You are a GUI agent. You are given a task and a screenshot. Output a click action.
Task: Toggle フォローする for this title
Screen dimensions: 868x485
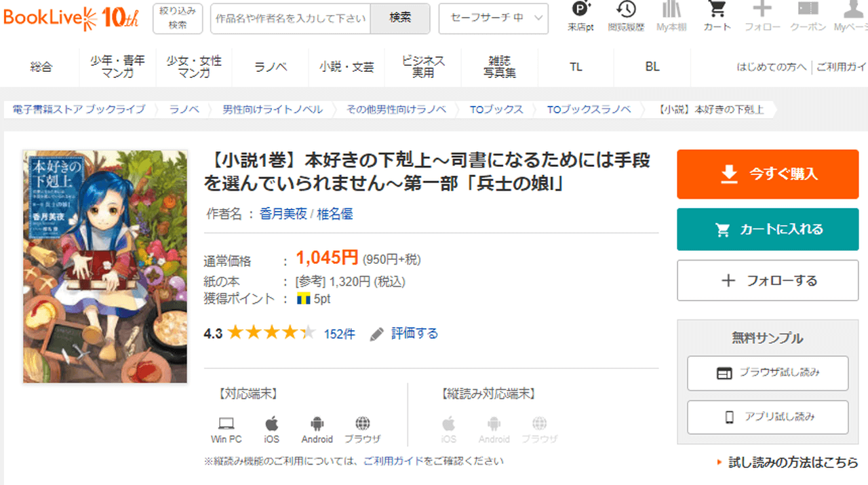coord(768,281)
